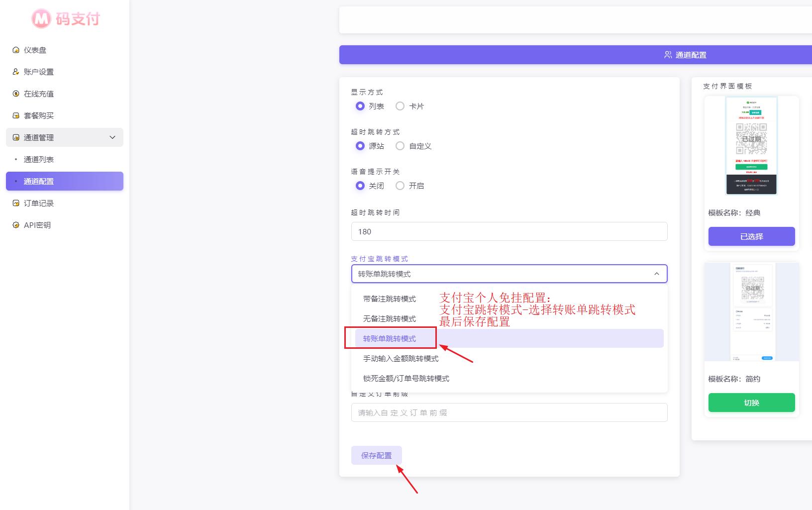Close the 支付宝跳转模式 dropdown arrow
Image resolution: width=812 pixels, height=510 pixels.
point(656,274)
